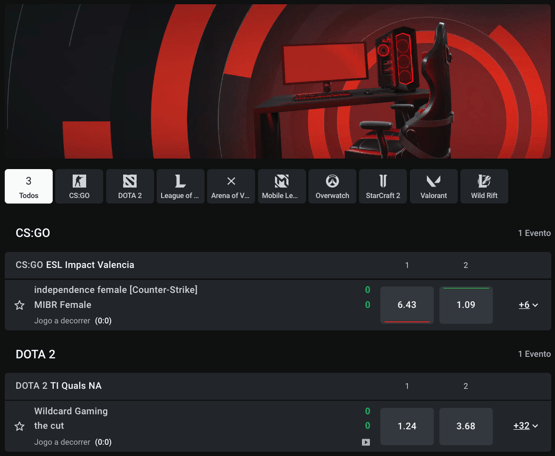The image size is (555, 456).
Task: Favorite the Wildcard Gaming vs the cut match
Action: click(x=19, y=426)
